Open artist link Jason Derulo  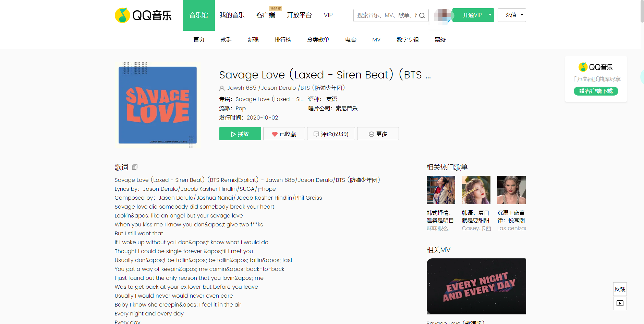click(278, 88)
